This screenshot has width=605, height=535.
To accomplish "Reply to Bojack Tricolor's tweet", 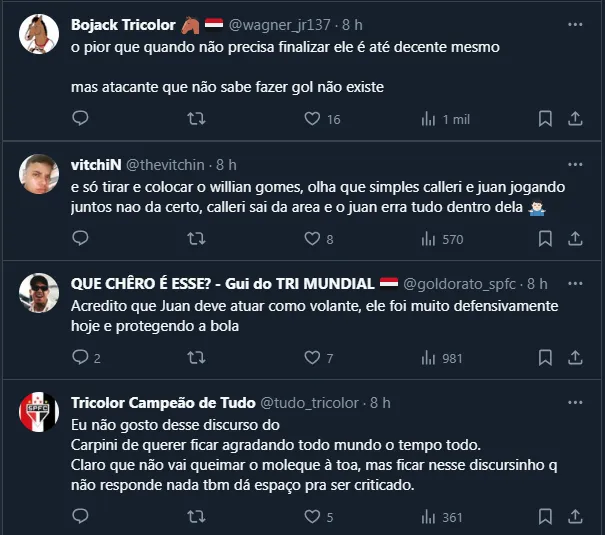I will 81,119.
